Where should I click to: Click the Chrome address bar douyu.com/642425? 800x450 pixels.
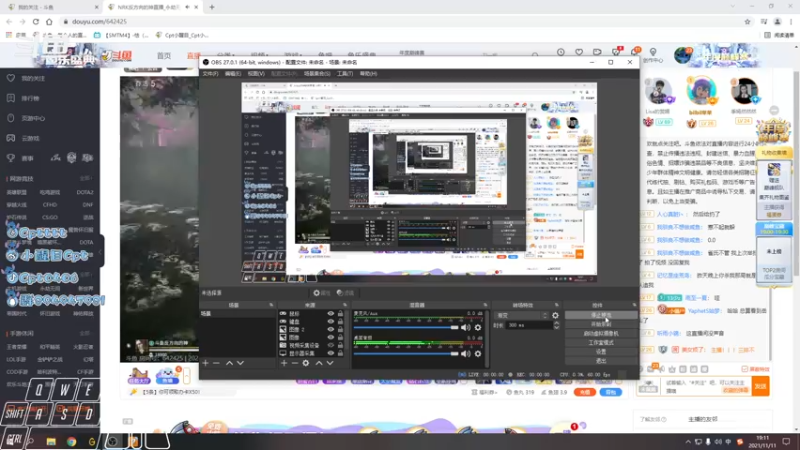(x=99, y=21)
